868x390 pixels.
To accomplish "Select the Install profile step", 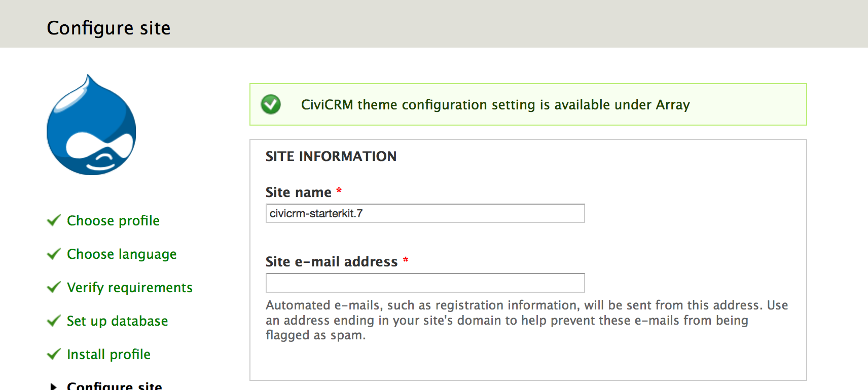I will [x=108, y=355].
